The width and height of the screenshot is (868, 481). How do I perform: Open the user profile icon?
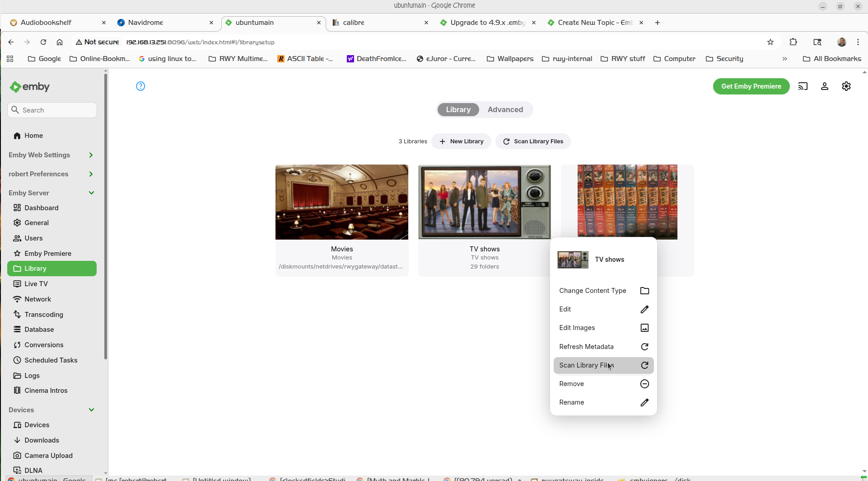pos(824,86)
